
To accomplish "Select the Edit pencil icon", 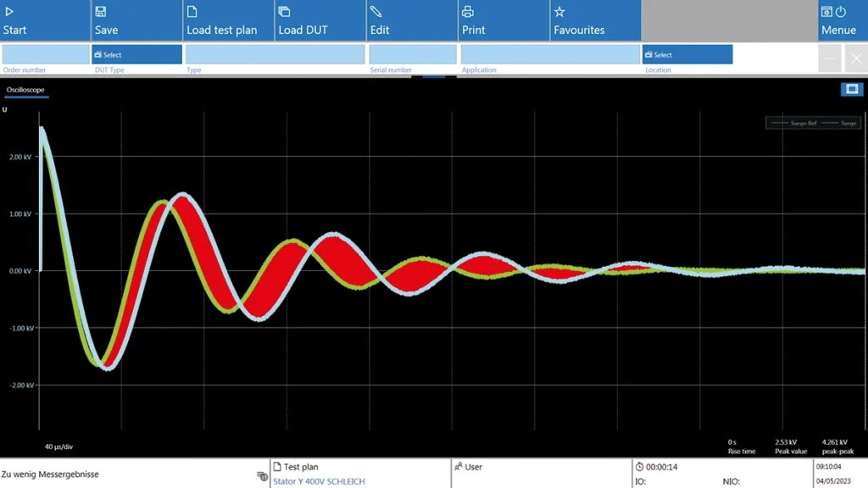I will click(376, 12).
